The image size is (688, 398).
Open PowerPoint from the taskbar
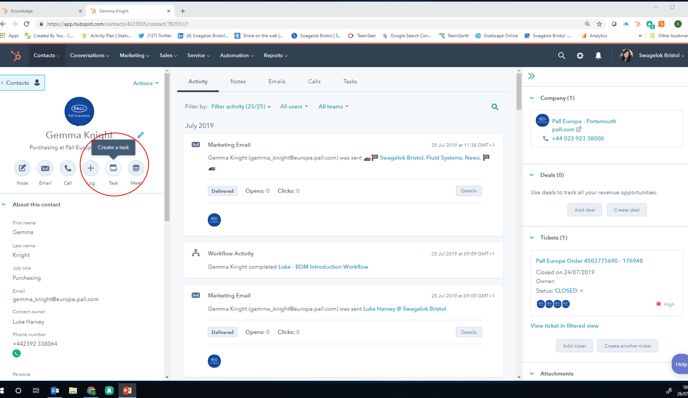(127, 390)
